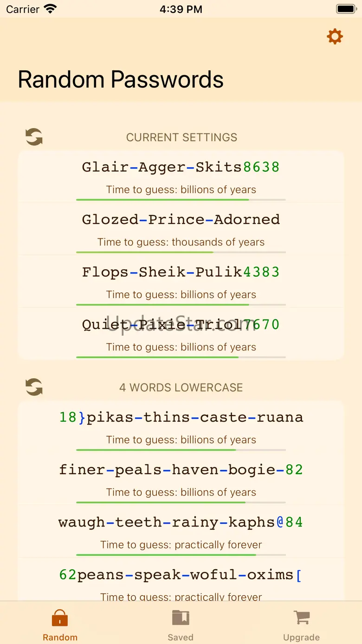Click the strength bar under Glair-Agger-Skits8638
362x644 pixels.
coord(181,200)
